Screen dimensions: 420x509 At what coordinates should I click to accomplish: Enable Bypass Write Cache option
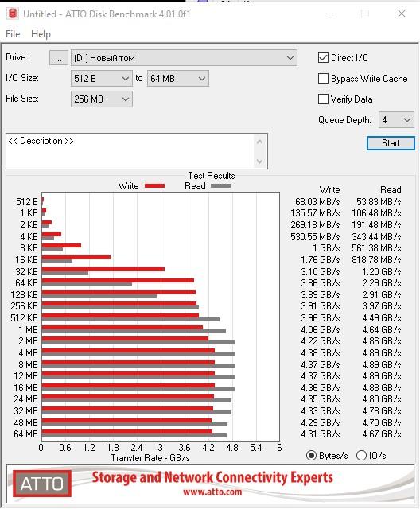pos(323,78)
